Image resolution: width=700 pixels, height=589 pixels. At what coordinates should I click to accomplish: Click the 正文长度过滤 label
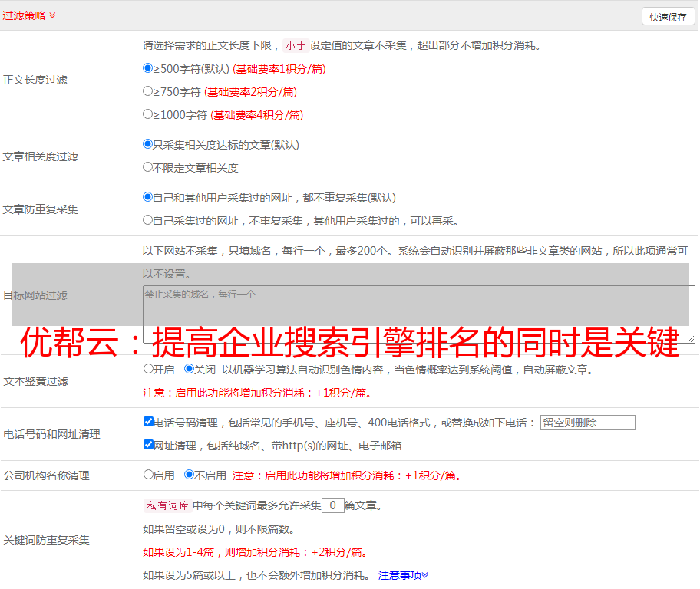35,80
